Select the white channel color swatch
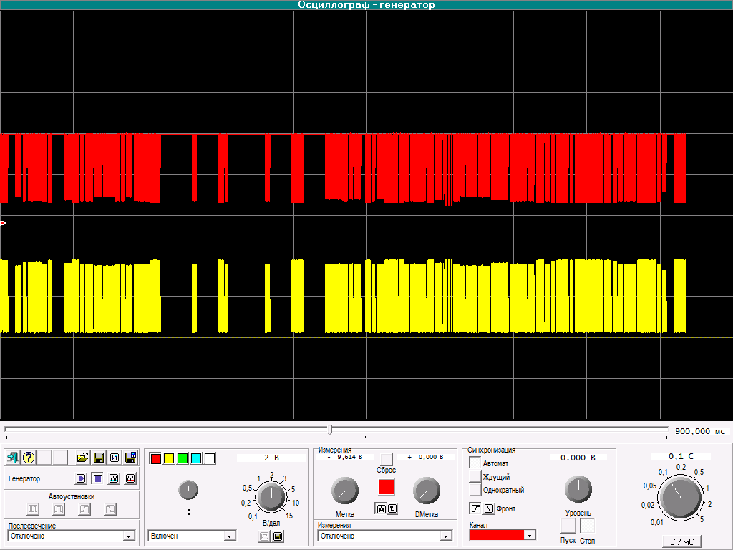733x550 pixels. pos(210,458)
